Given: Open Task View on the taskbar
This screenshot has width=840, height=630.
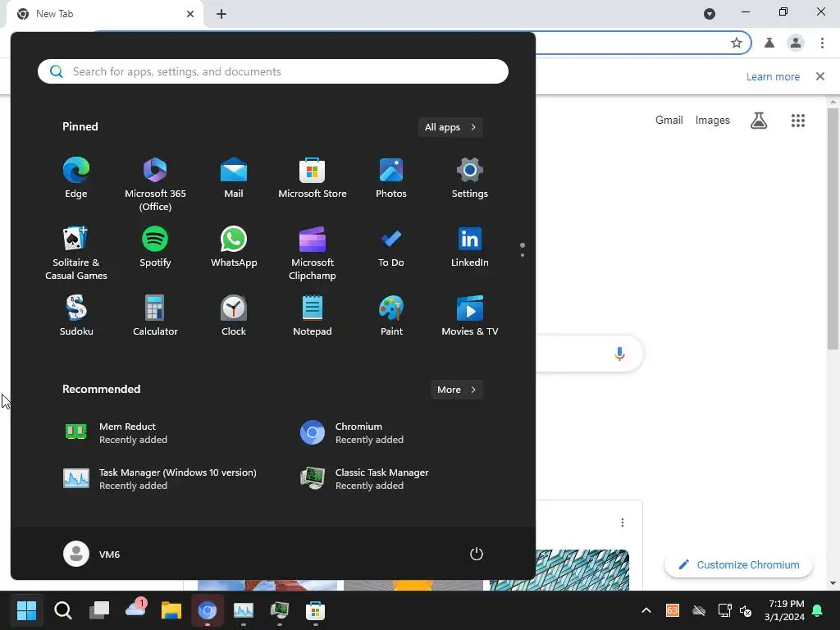Looking at the screenshot, I should tap(99, 610).
